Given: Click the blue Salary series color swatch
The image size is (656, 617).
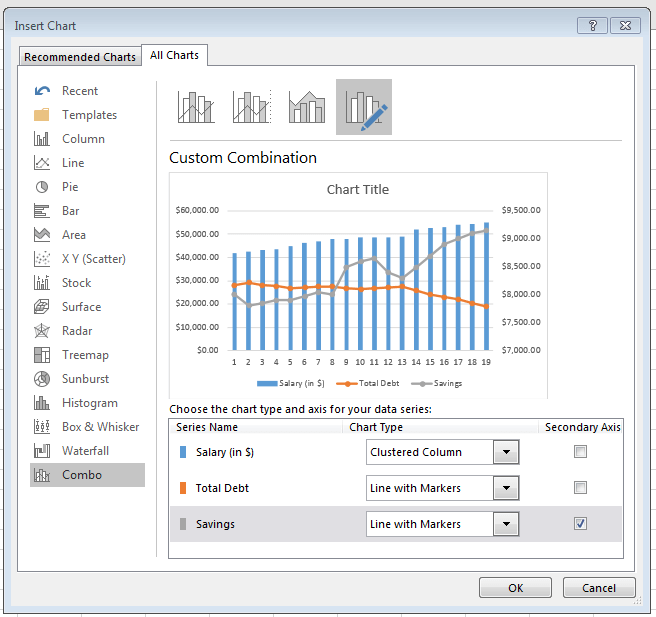Looking at the screenshot, I should [x=183, y=452].
